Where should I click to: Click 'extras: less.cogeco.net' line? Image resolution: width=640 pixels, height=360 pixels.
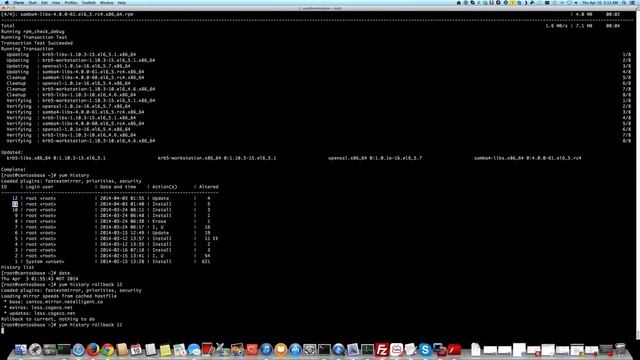coord(38,308)
